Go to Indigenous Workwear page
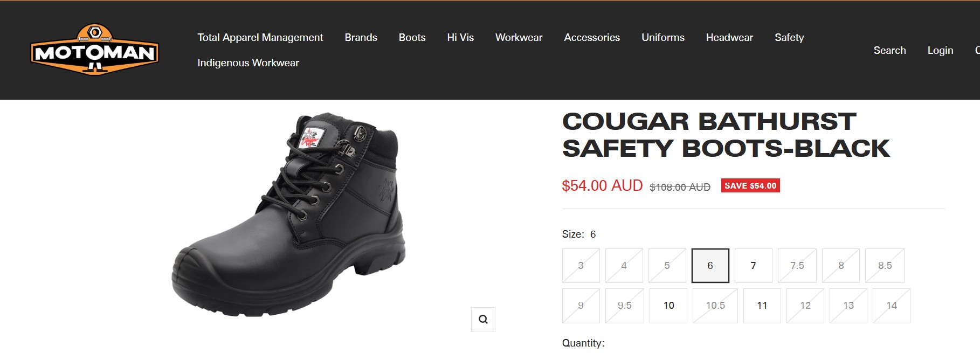This screenshot has width=980, height=353. click(x=248, y=63)
